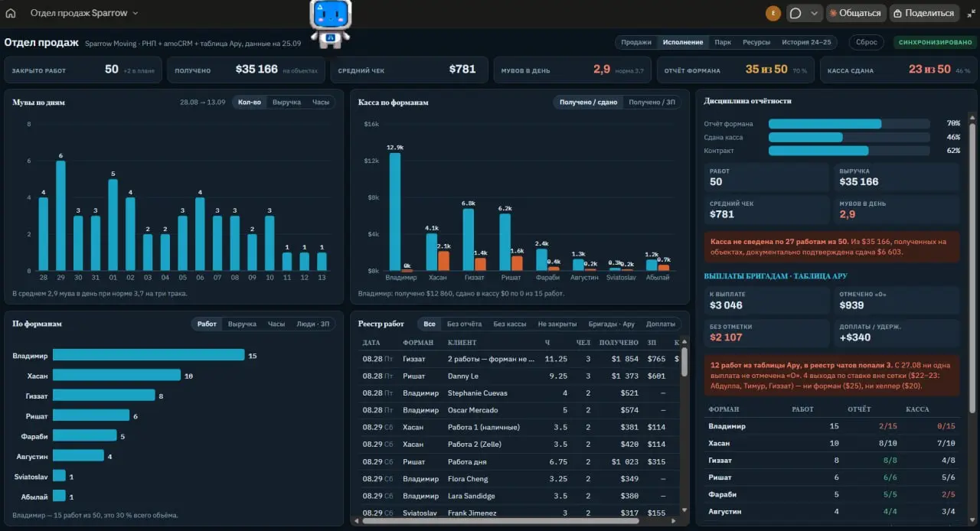
Task: Click the collapse arrows icon in the top corner
Action: pos(972,13)
